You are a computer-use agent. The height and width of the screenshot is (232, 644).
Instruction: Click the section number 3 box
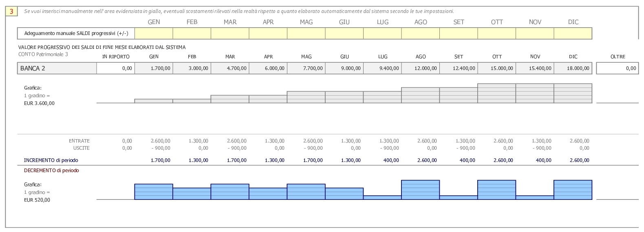click(x=11, y=11)
